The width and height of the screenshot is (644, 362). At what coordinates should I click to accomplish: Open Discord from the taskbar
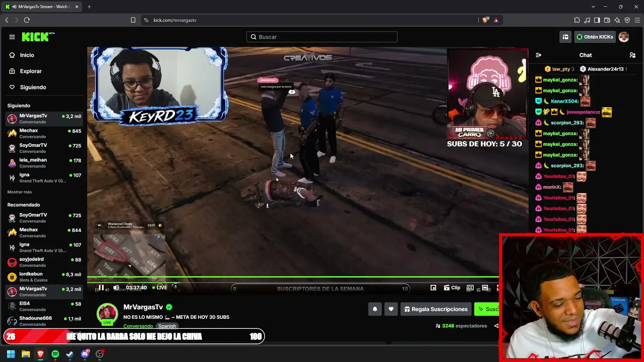(x=85, y=354)
